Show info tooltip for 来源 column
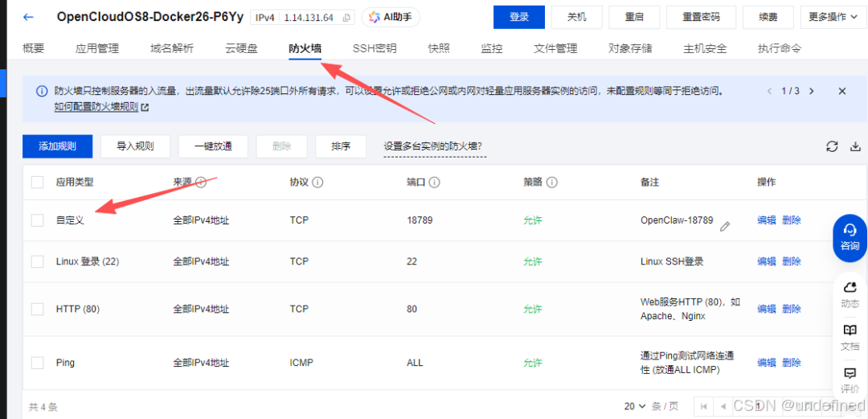This screenshot has width=868, height=419. point(201,183)
